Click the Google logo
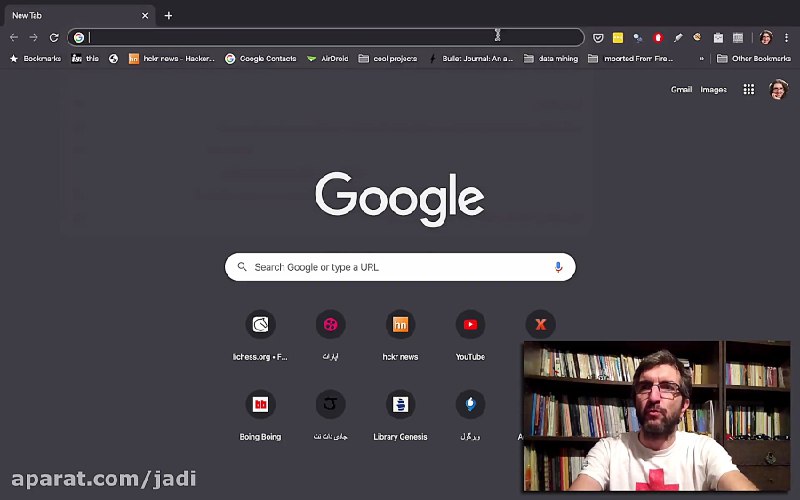The image size is (800, 500). pyautogui.click(x=399, y=198)
